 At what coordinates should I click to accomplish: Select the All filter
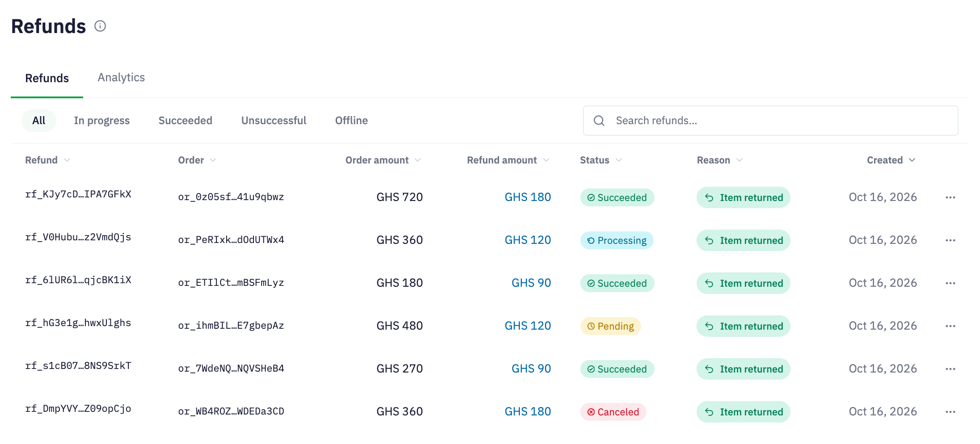pyautogui.click(x=39, y=121)
